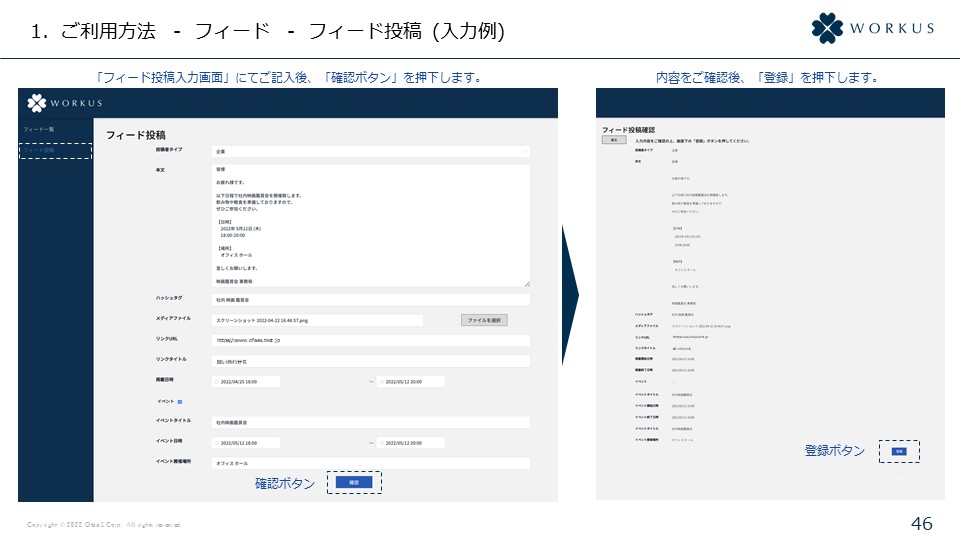Open フィード一覧 in the left sidebar
960x540 pixels.
[x=39, y=130]
